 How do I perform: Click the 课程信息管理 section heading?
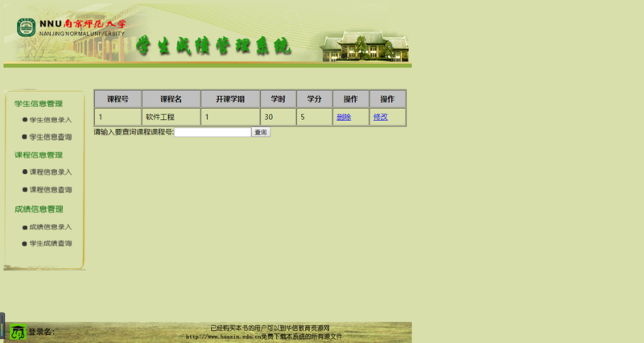coord(39,155)
